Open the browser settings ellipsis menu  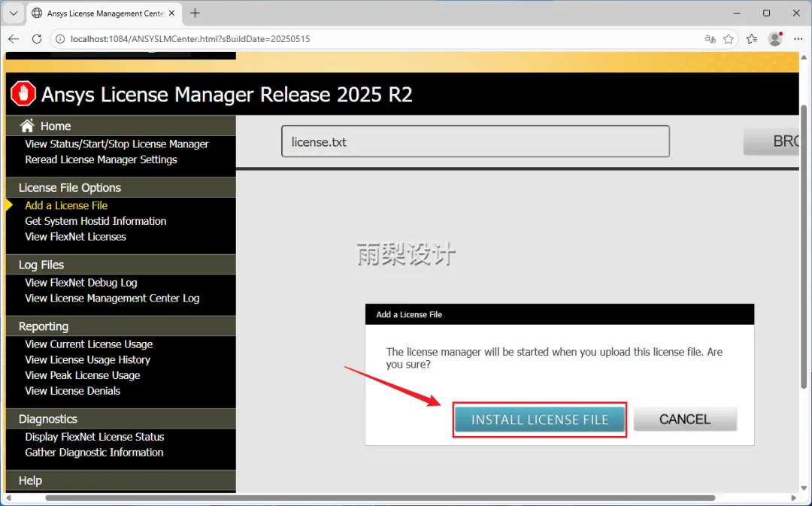click(798, 39)
